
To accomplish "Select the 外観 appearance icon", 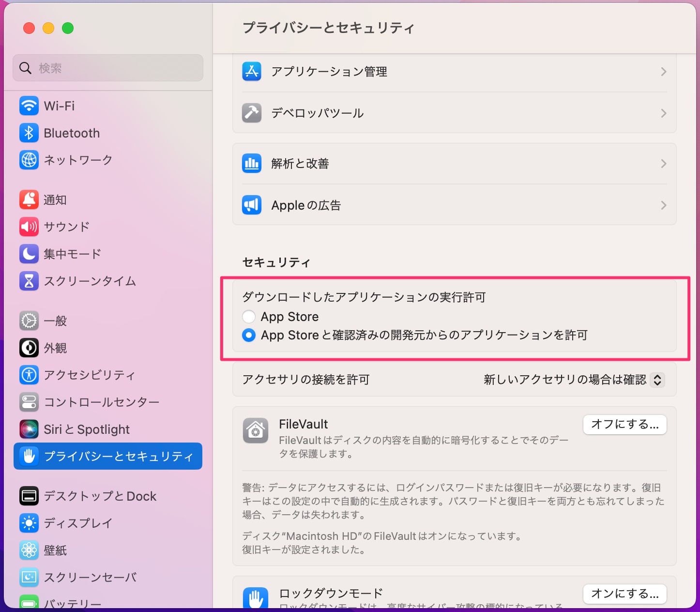I will click(29, 348).
